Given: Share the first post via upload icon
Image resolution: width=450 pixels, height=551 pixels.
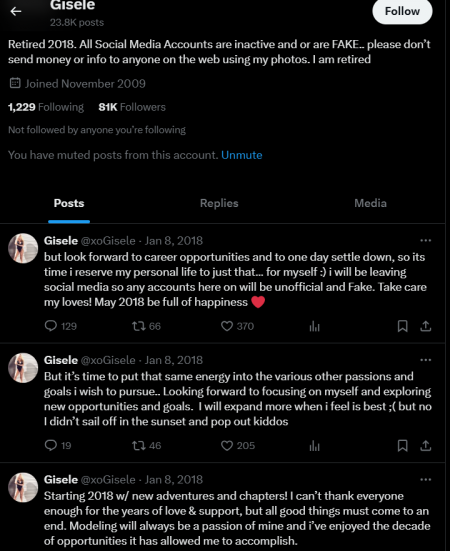Looking at the screenshot, I should [x=425, y=326].
